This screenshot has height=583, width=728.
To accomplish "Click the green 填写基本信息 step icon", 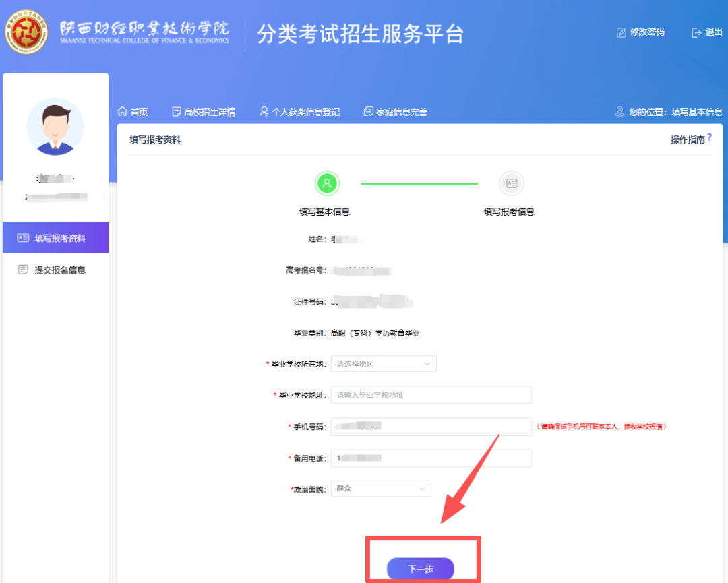I will coord(327,183).
